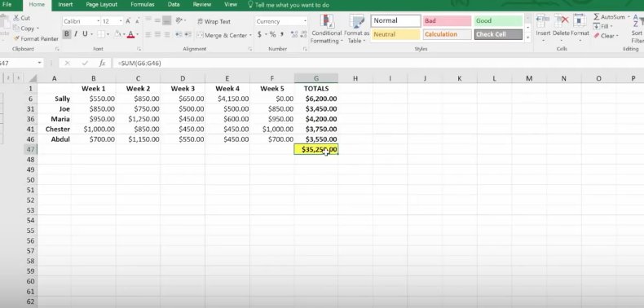The height and width of the screenshot is (308, 644).
Task: Apply Accounting dollar number format
Action: coord(259,34)
